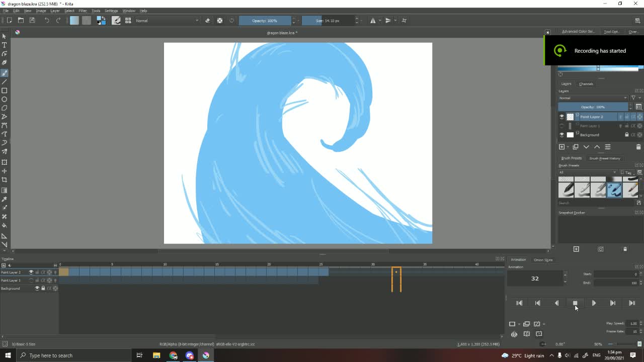This screenshot has width=644, height=362.
Task: Adjust the brush Opacity slider in toolbar
Action: click(x=265, y=21)
